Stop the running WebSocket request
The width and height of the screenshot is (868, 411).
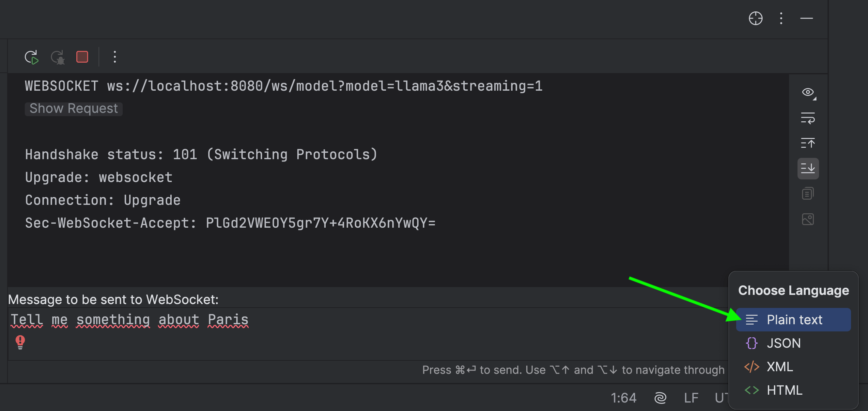82,57
